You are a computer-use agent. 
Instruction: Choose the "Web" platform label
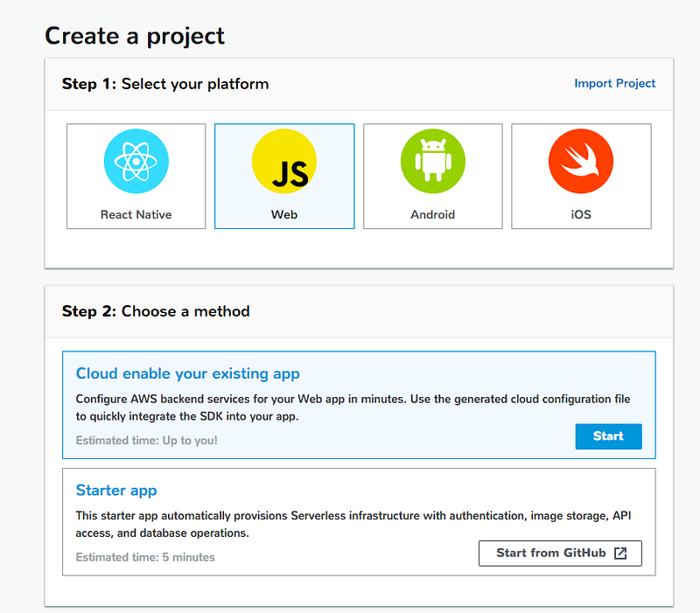pos(284,214)
